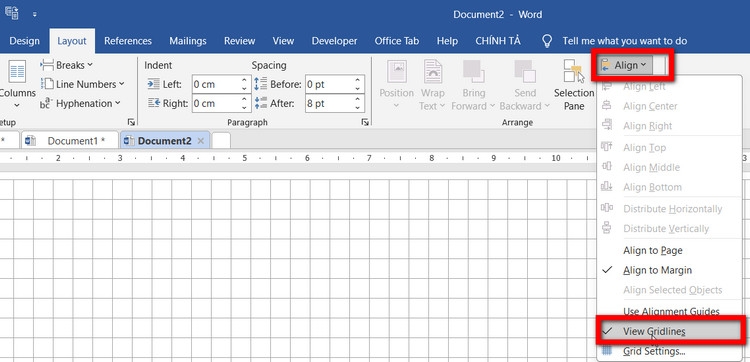Expand the Customize Quick Access Toolbar arrow

pyautogui.click(x=34, y=14)
